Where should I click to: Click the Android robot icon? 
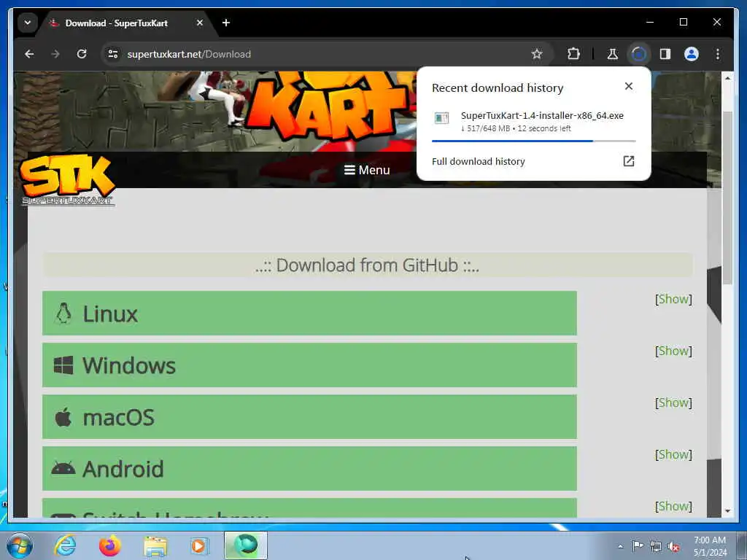63,469
